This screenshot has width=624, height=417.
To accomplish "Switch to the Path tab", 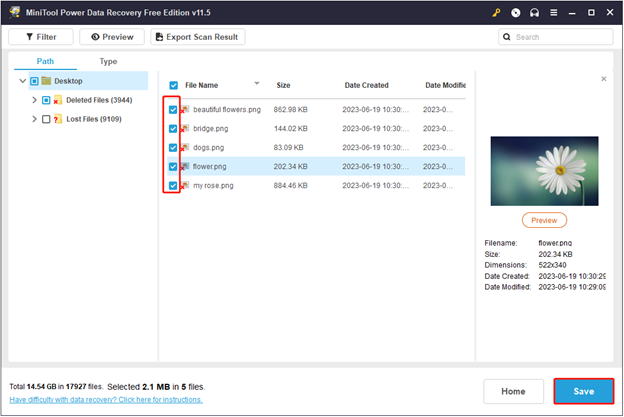I will point(45,61).
